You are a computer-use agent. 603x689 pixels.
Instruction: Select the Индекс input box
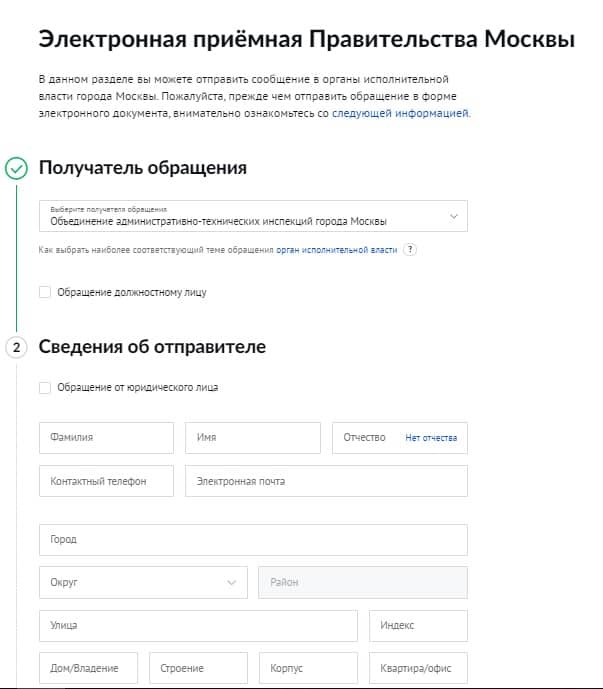tap(418, 625)
